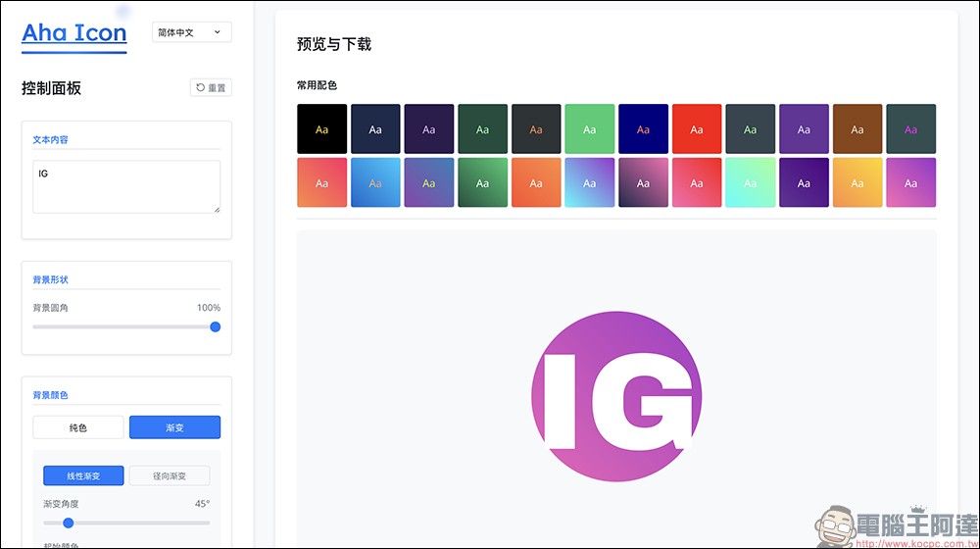980x549 pixels.
Task: Pick the orange gradient swatch
Action: 536,182
